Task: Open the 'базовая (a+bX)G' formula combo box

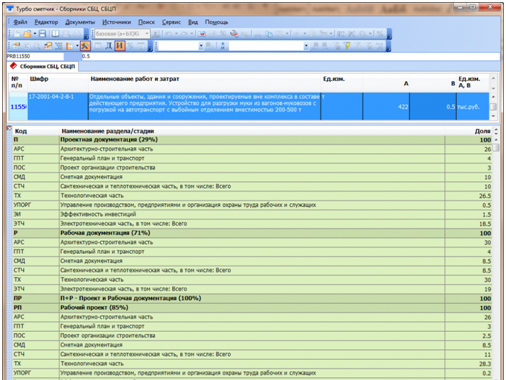Action: click(x=122, y=34)
